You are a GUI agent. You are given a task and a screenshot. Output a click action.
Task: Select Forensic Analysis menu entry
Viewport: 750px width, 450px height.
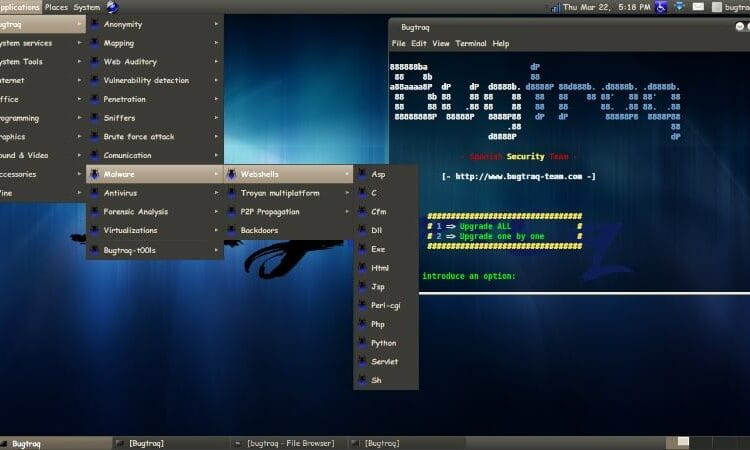coord(155,211)
